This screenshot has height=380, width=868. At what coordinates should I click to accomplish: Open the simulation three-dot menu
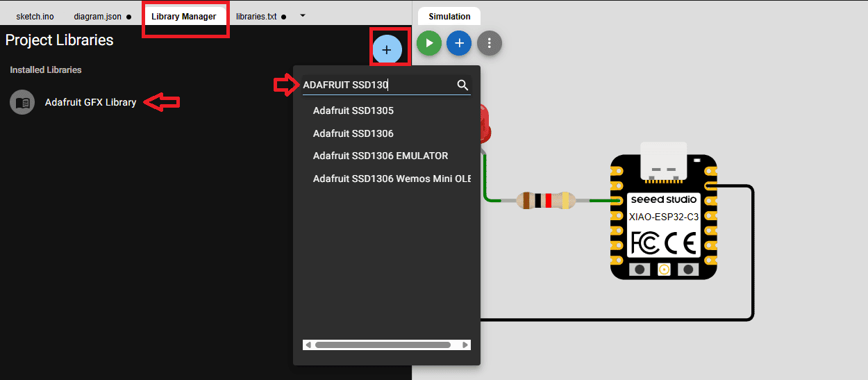pos(490,43)
